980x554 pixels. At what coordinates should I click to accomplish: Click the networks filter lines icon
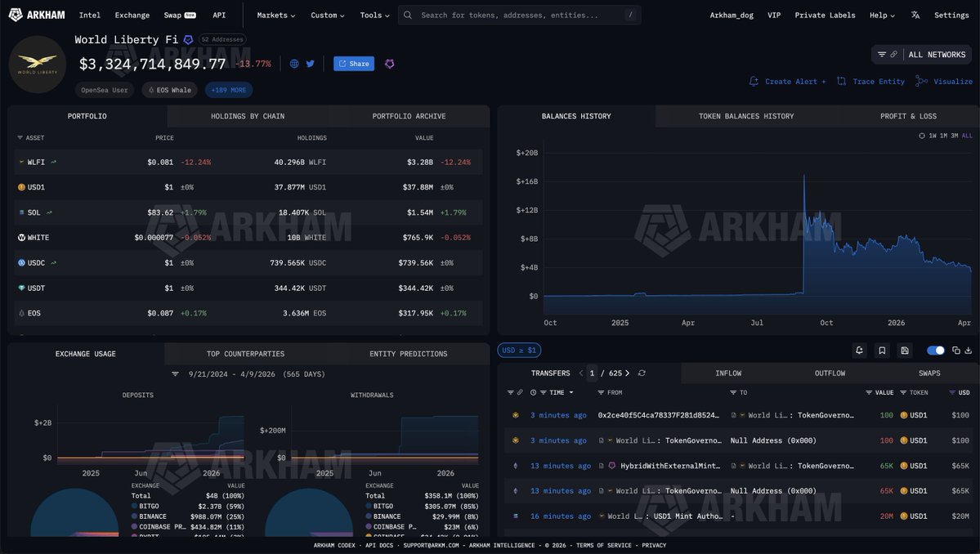pyautogui.click(x=882, y=55)
